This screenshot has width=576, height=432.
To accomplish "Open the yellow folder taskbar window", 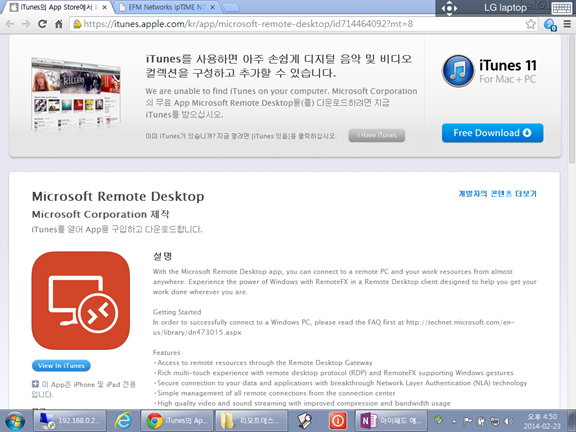I will tap(251, 421).
